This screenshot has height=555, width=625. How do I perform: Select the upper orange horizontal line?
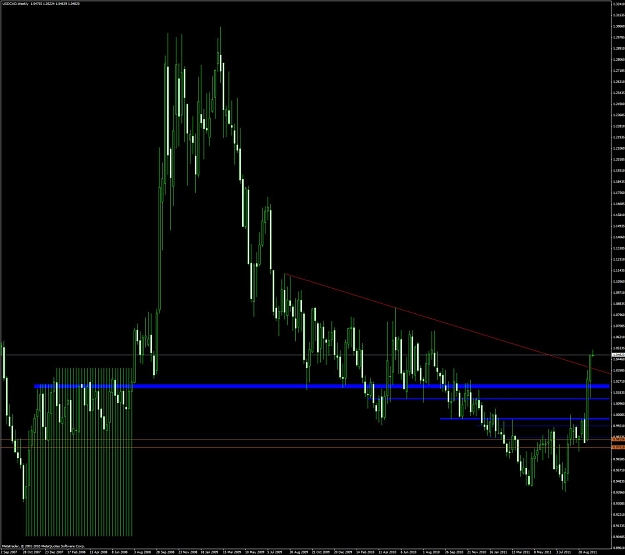pos(305,439)
